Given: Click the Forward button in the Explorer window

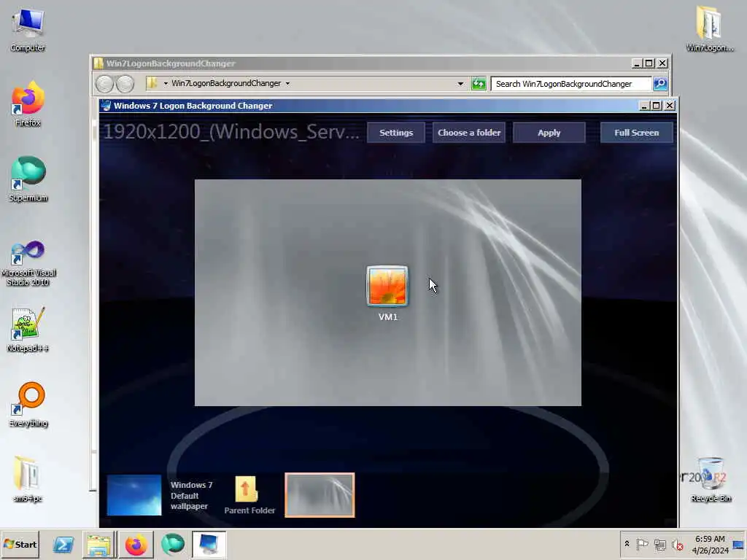Looking at the screenshot, I should 125,84.
